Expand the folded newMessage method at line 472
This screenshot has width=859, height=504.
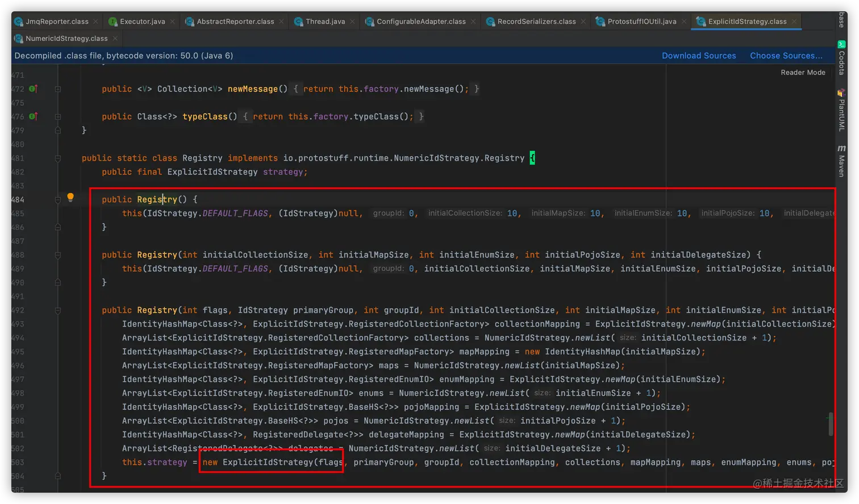(58, 89)
